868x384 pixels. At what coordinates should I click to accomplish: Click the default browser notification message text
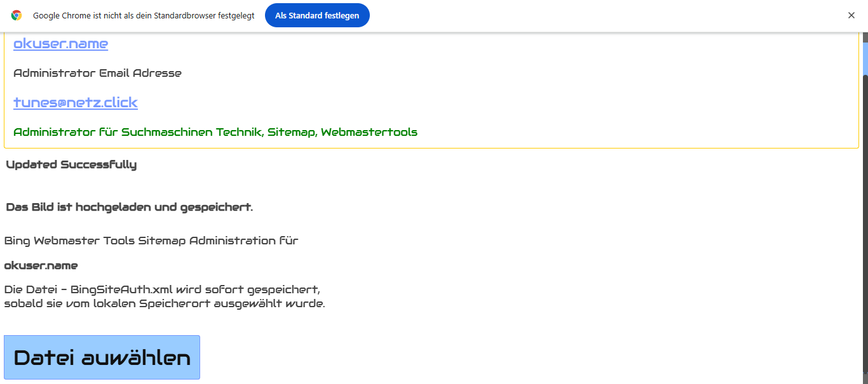(x=144, y=15)
